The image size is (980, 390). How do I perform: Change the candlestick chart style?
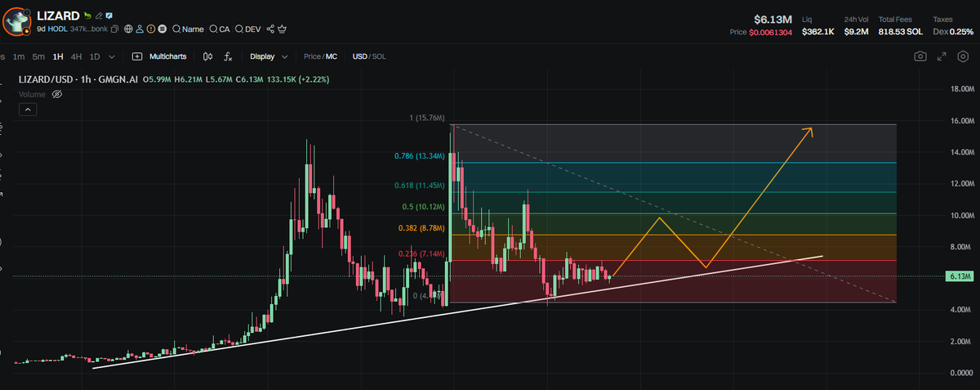pyautogui.click(x=207, y=56)
